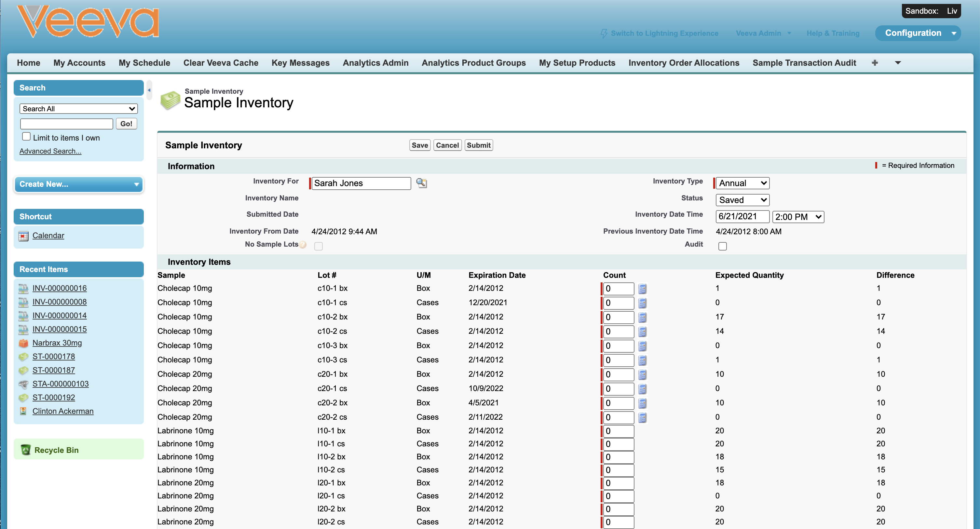
Task: Open the My Accounts tab
Action: 79,63
